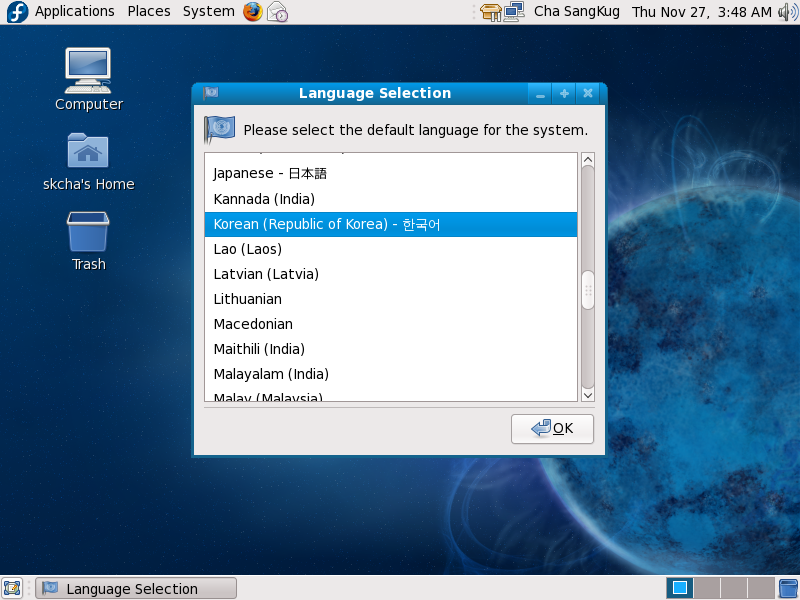
Task: Select Macedonian language
Action: pos(391,324)
